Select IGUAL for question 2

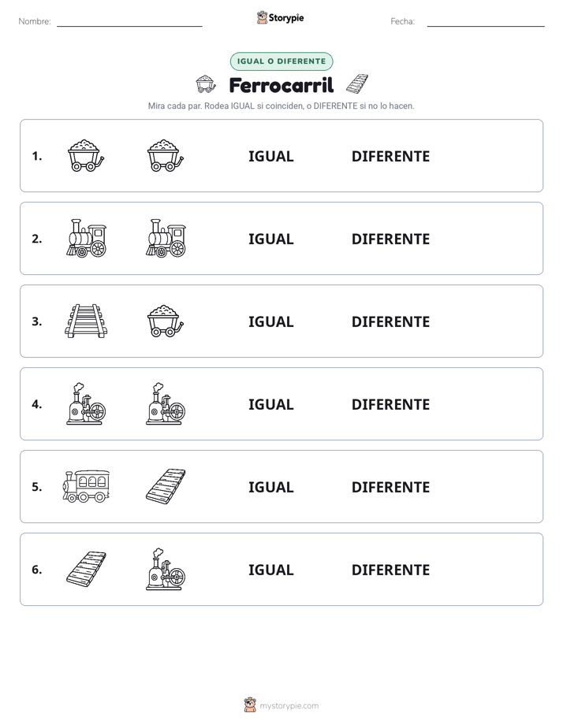point(270,239)
